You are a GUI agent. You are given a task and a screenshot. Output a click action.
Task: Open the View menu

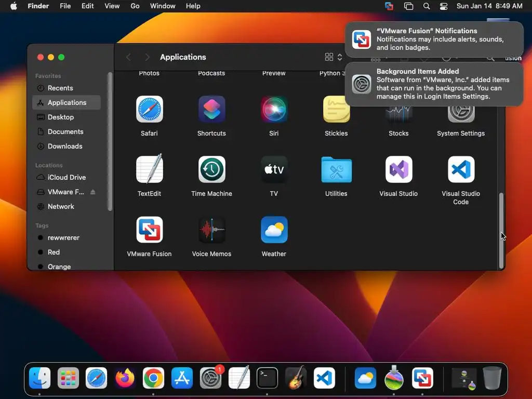(x=112, y=6)
